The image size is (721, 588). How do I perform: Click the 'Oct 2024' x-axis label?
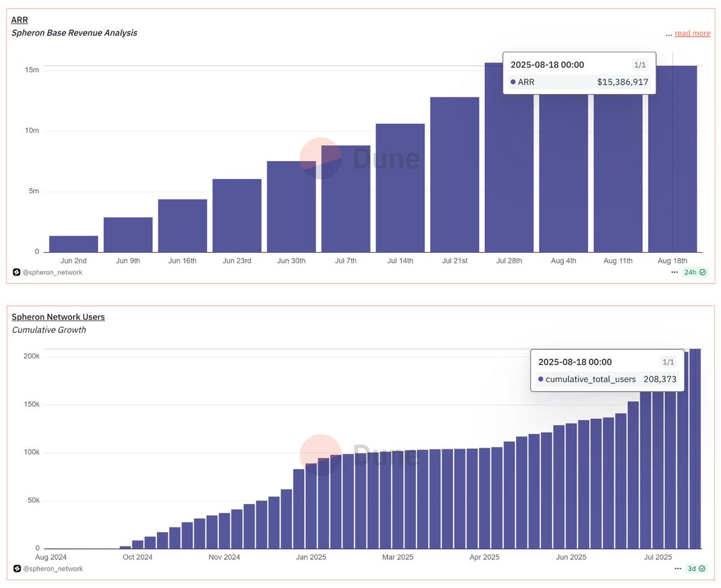[137, 557]
